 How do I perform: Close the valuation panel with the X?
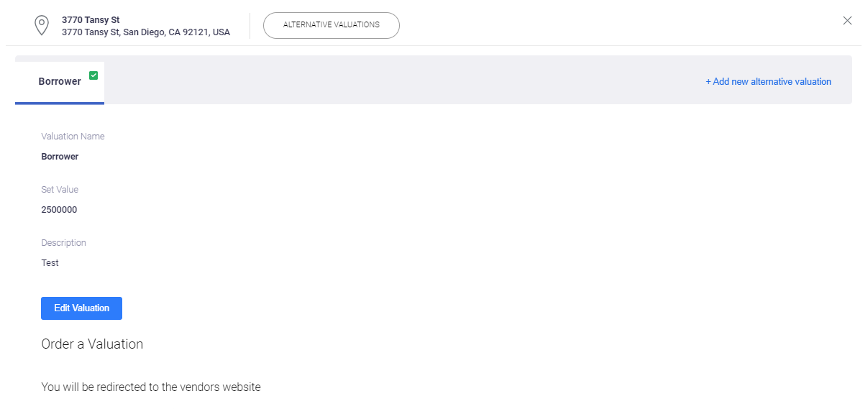847,21
